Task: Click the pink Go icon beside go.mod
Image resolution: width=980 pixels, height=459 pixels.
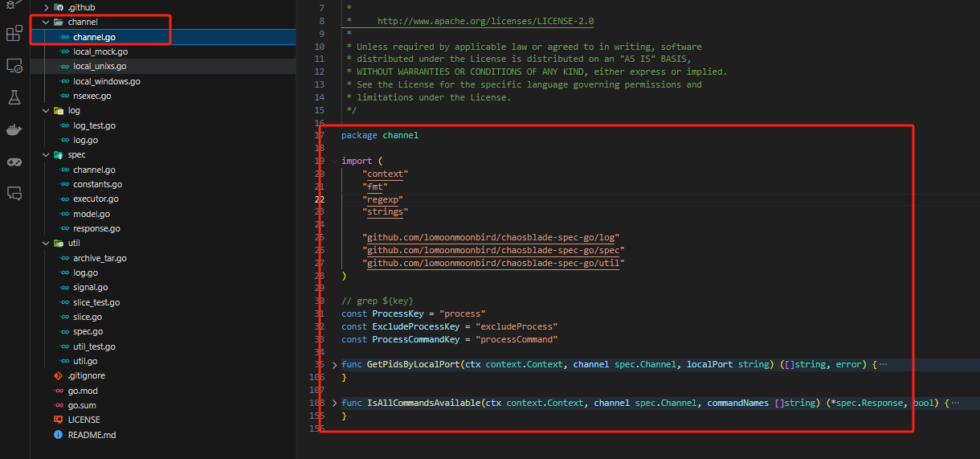Action: [58, 391]
